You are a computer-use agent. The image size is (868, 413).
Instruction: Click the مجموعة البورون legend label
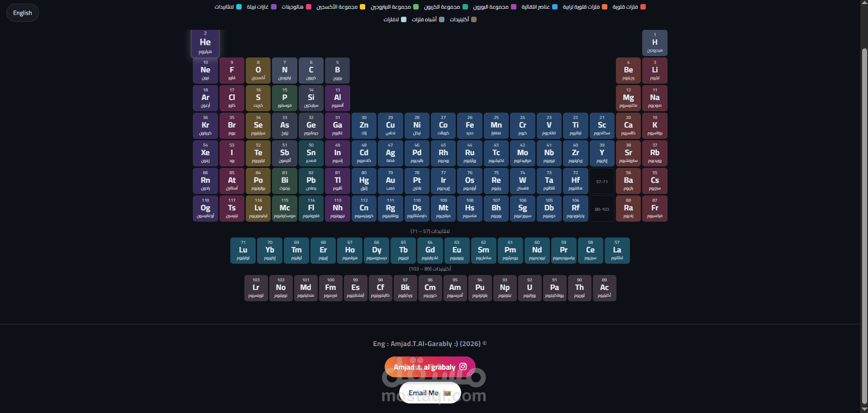[491, 7]
